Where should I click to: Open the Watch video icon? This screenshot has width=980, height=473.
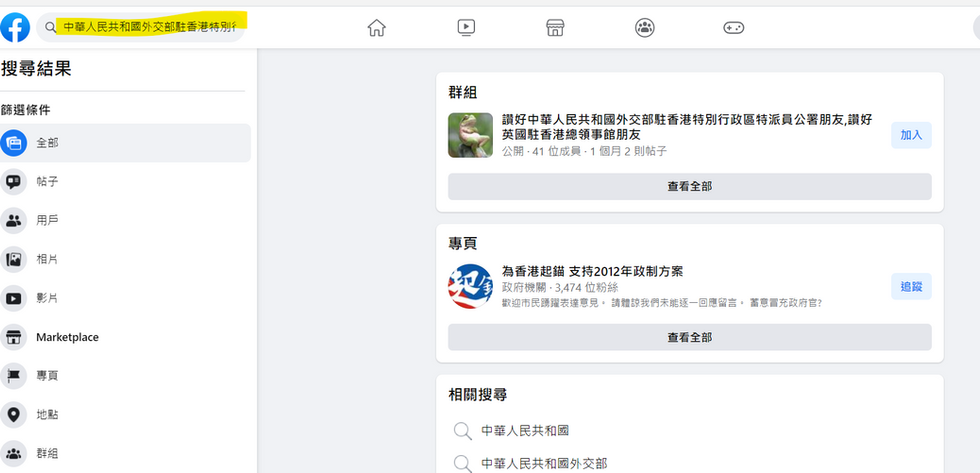(x=466, y=27)
